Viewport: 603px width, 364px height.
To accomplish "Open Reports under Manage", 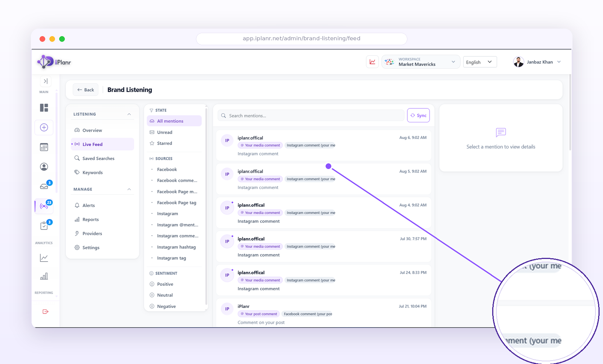I will coord(102,219).
